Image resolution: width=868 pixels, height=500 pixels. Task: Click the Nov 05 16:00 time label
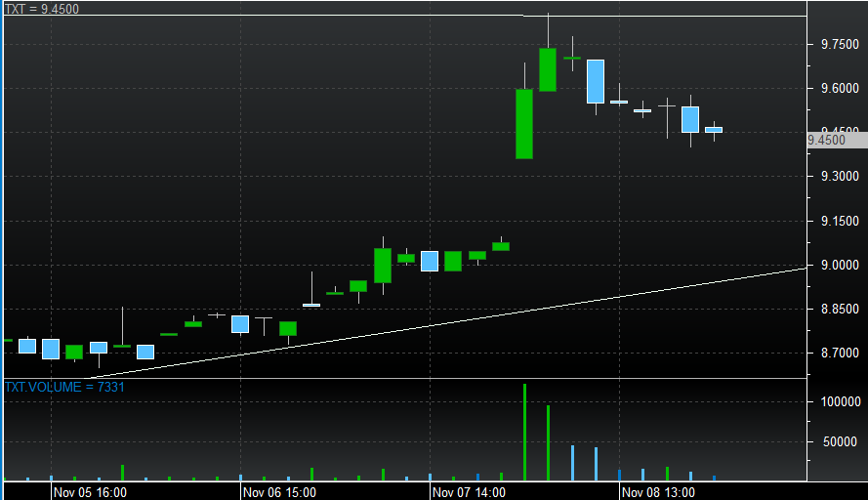point(90,492)
